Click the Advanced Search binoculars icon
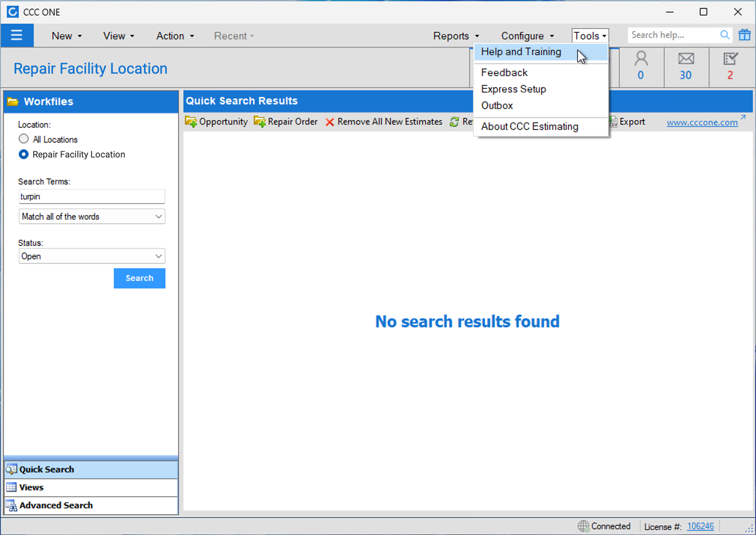 11,505
